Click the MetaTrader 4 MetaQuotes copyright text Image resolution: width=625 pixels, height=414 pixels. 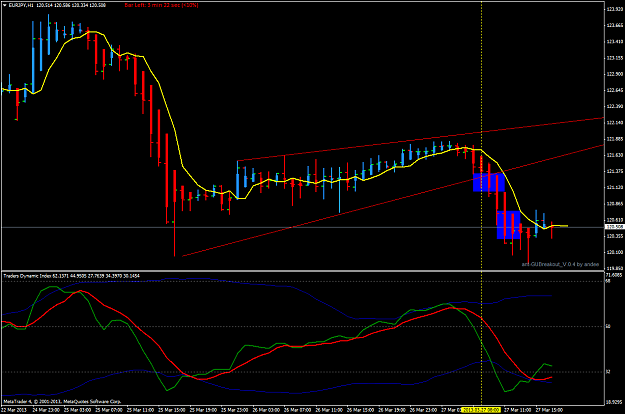point(62,402)
